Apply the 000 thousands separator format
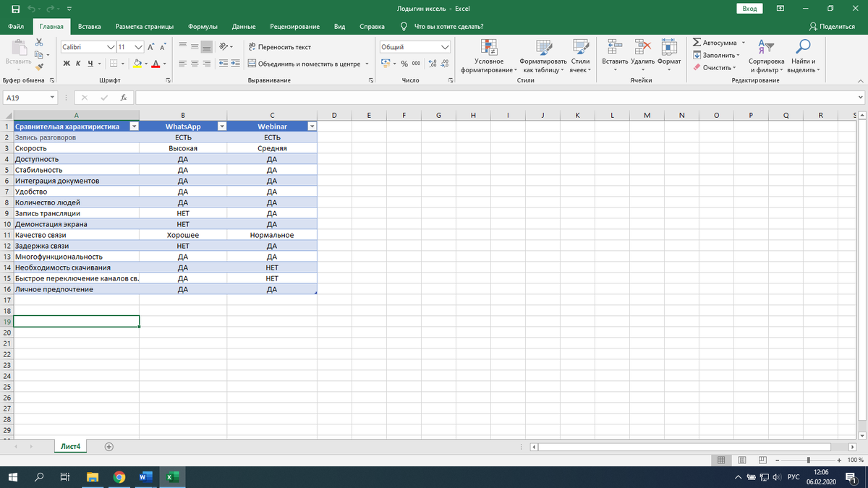The image size is (868, 488). click(417, 64)
